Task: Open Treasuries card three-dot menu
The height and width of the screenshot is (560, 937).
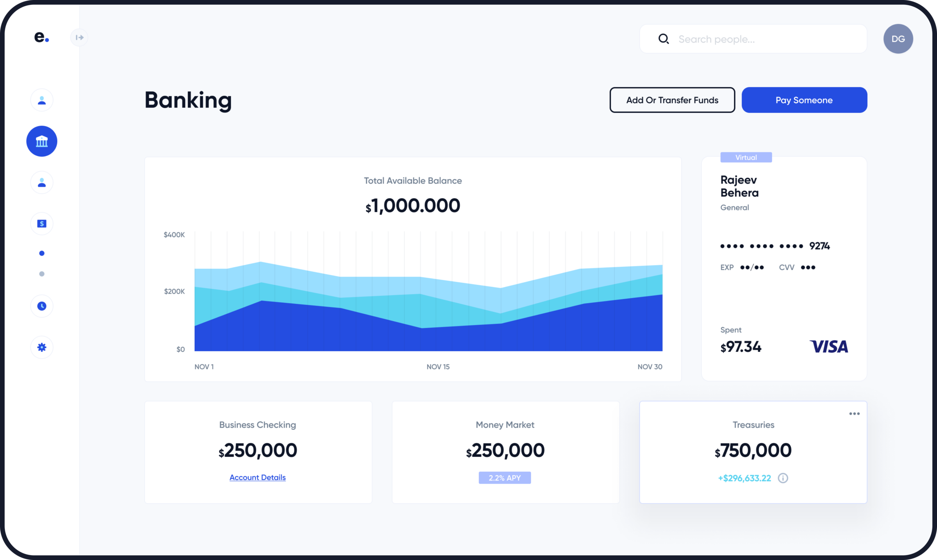Action: click(854, 414)
